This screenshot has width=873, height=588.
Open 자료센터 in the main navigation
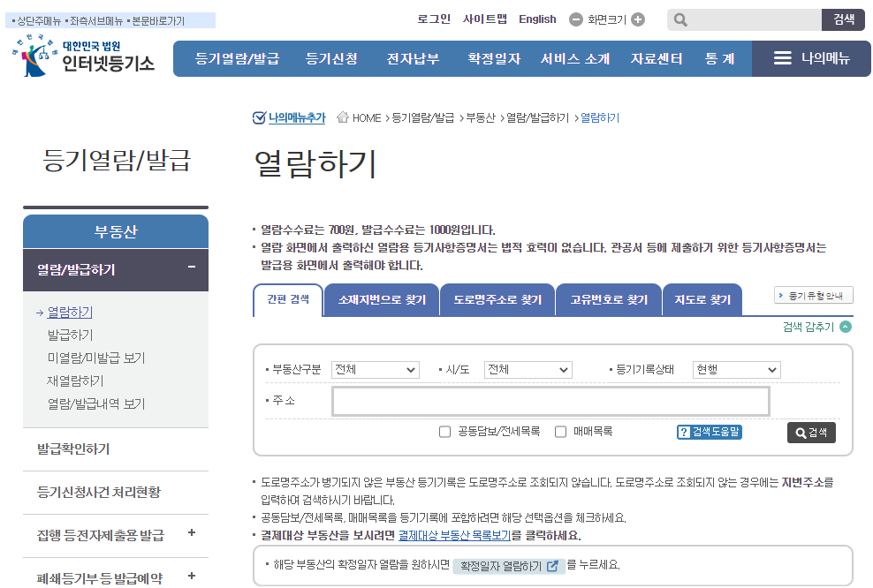click(657, 59)
